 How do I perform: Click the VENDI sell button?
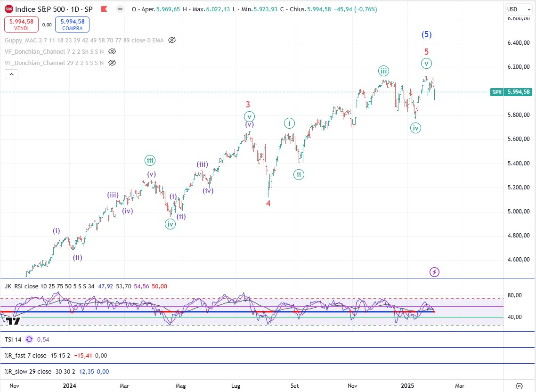coord(21,24)
